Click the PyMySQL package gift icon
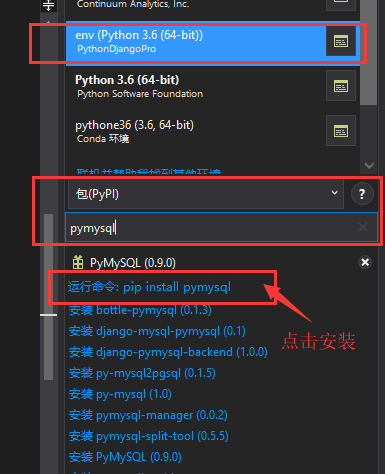The height and width of the screenshot is (474, 385). point(78,262)
